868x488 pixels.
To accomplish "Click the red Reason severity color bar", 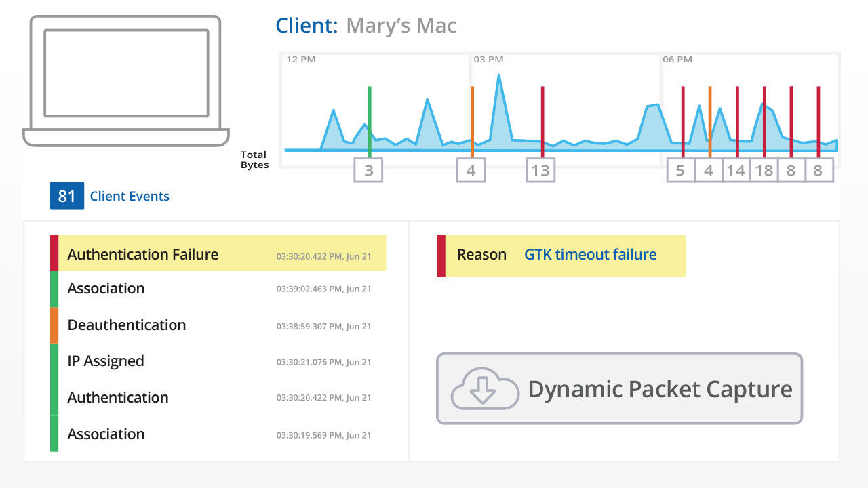I will [x=441, y=256].
